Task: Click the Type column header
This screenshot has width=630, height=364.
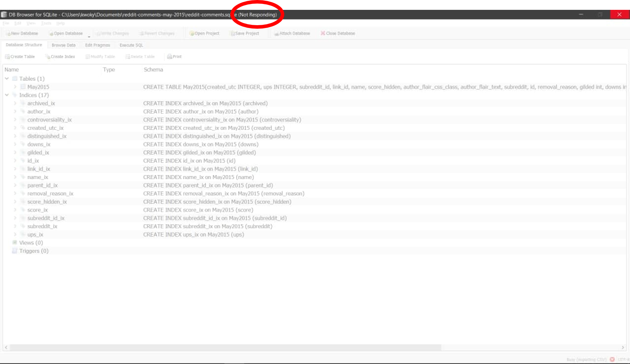Action: (109, 70)
